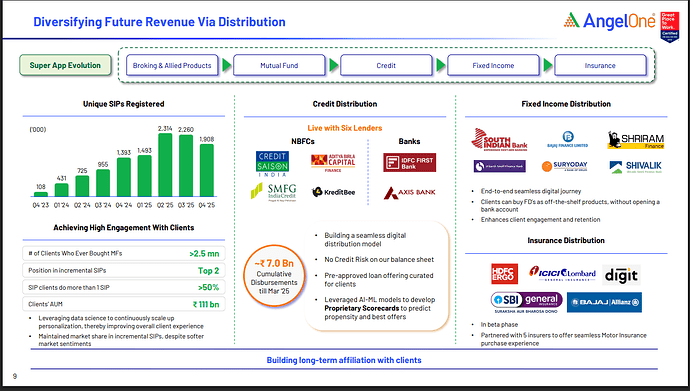Select the SBI General insurance logo
The height and width of the screenshot is (391, 690).
[526, 302]
